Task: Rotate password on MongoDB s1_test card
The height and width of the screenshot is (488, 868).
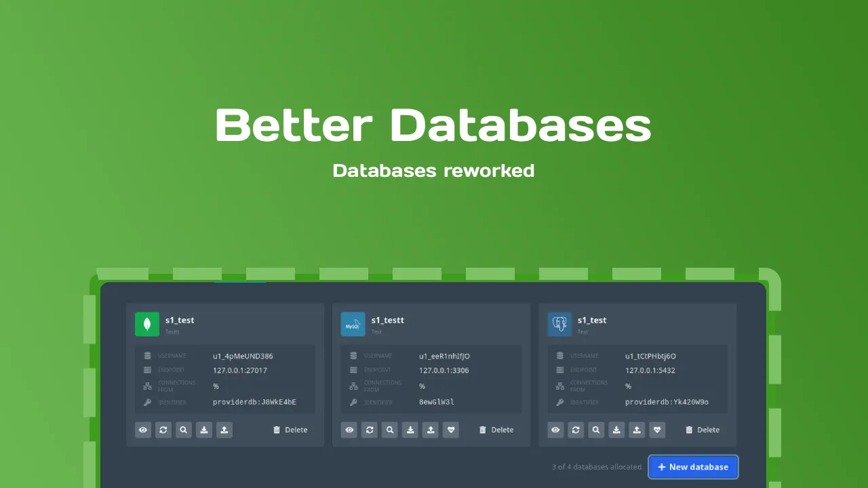Action: click(x=163, y=430)
